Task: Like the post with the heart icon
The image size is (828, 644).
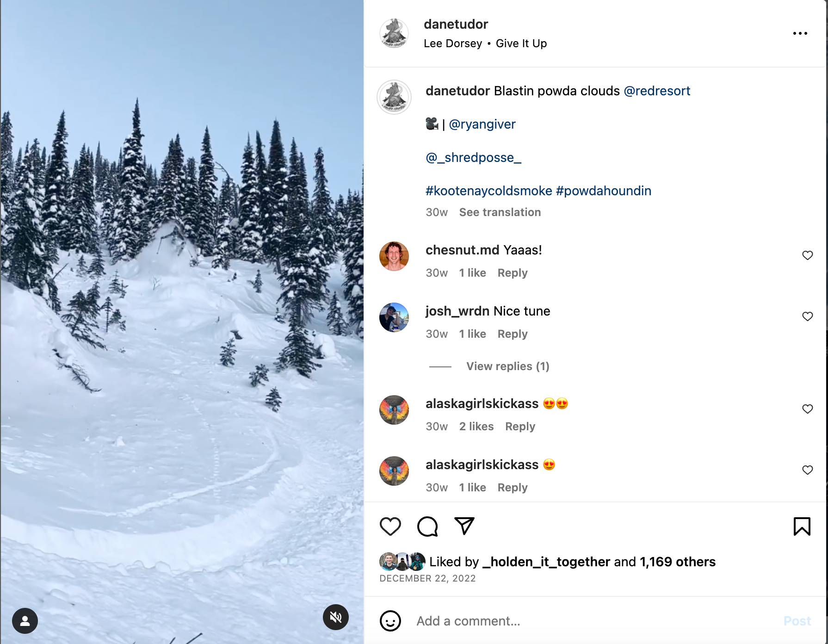Action: click(x=390, y=526)
